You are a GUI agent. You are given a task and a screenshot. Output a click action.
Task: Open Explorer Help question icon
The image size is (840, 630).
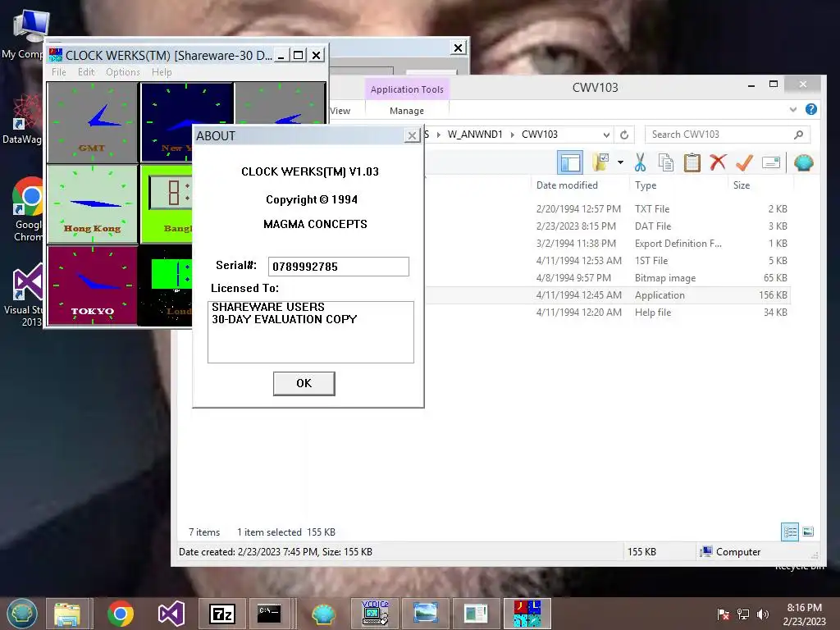pos(811,109)
